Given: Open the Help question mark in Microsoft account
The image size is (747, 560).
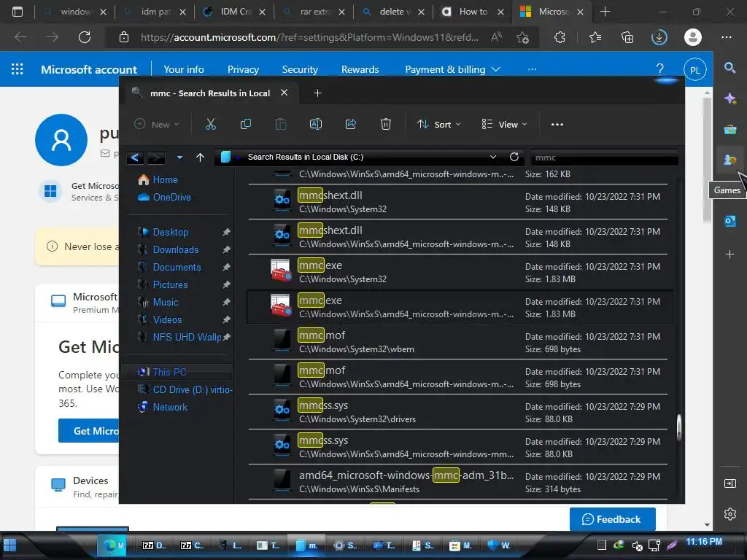Looking at the screenshot, I should pos(659,69).
